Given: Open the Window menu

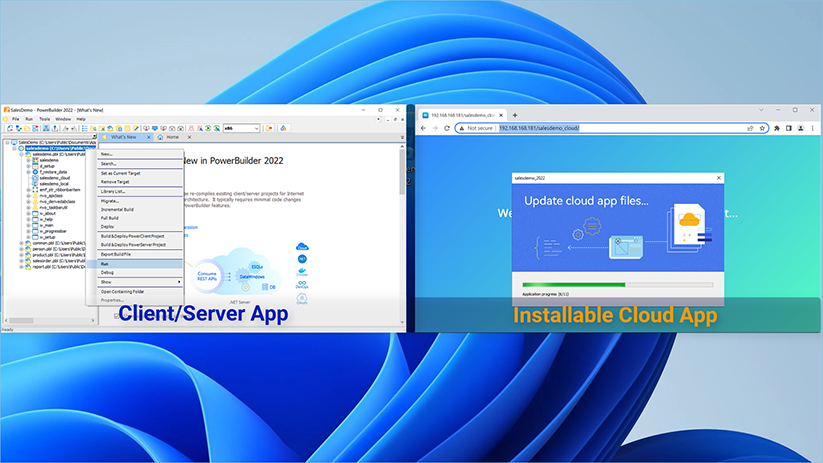Looking at the screenshot, I should [x=63, y=119].
